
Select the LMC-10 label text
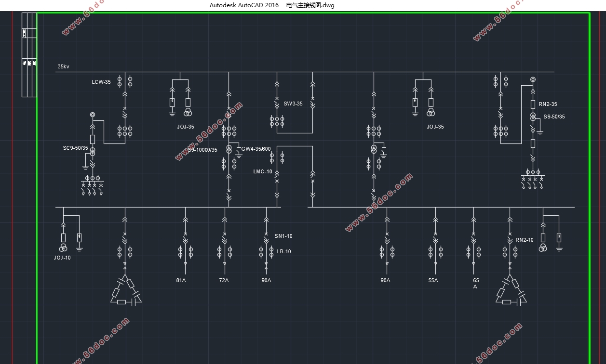[263, 171]
